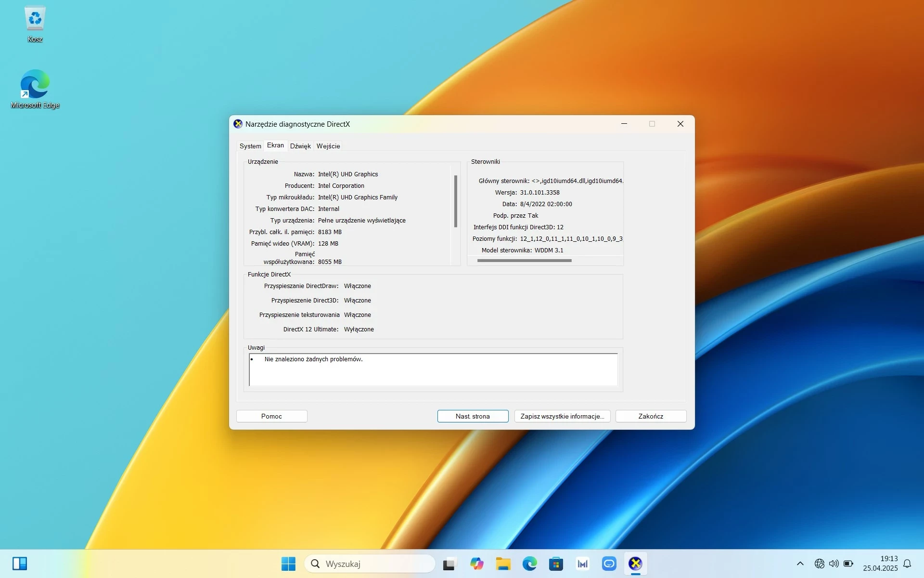
Task: Open notifications via the bell icon
Action: [907, 564]
